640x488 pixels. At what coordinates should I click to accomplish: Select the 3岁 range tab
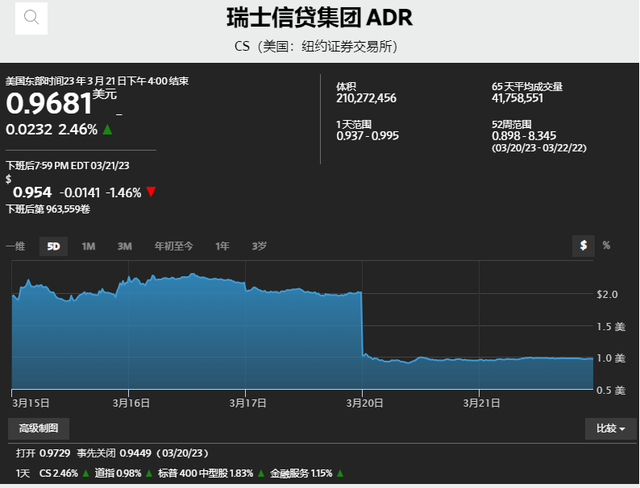point(259,246)
